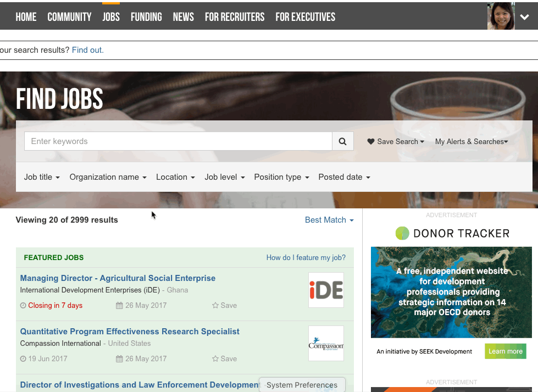Focus the Enter keywords search field
Image resolution: width=538 pixels, height=392 pixels.
(x=178, y=141)
